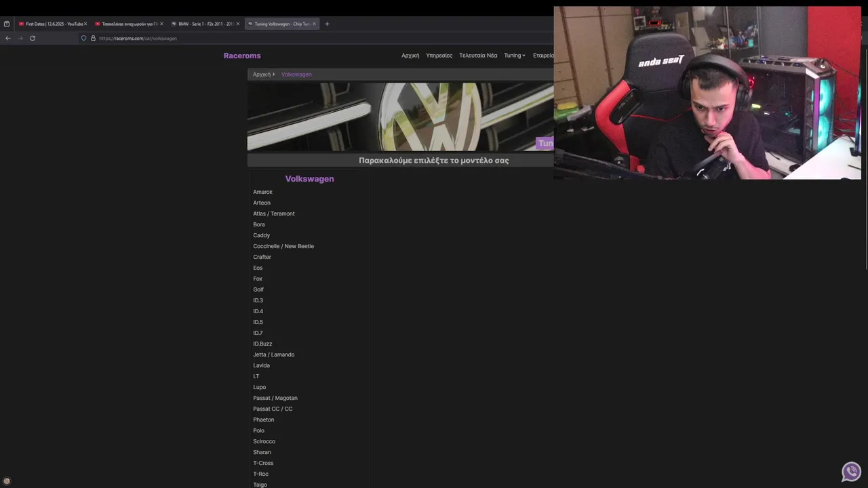Click the Raceroms site logo
868x488 pixels.
click(x=242, y=56)
